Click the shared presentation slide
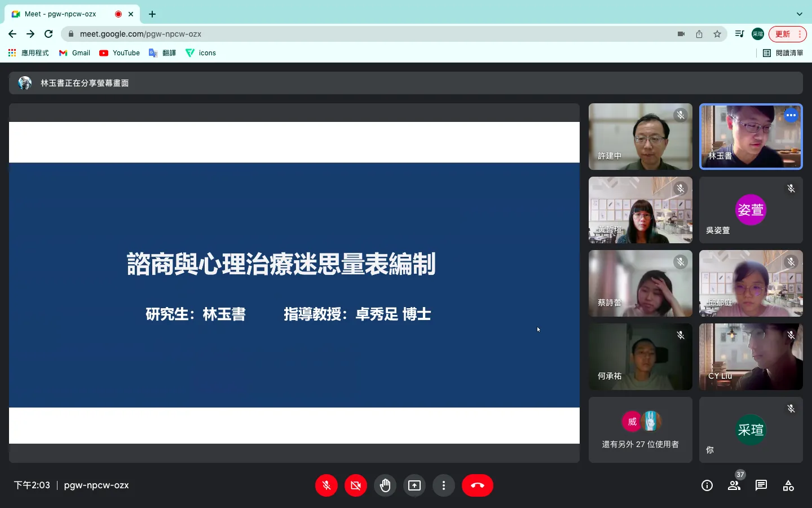 tap(294, 283)
